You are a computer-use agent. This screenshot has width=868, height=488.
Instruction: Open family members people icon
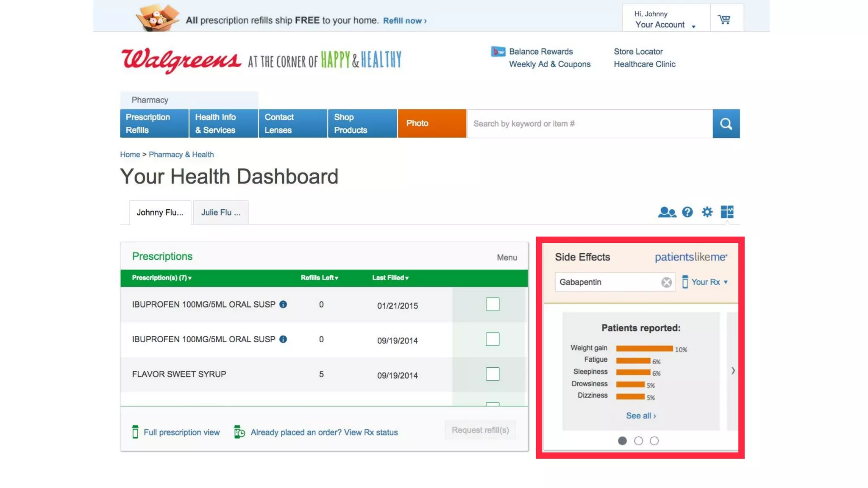pyautogui.click(x=667, y=212)
